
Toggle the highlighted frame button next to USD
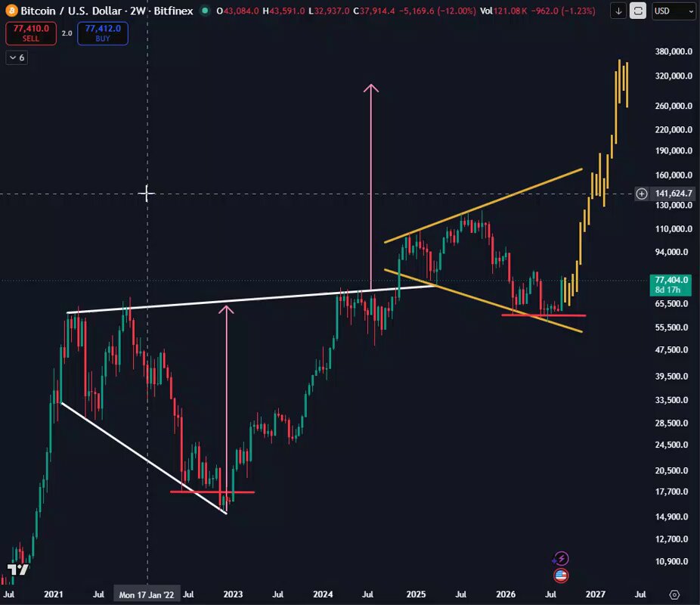point(638,11)
